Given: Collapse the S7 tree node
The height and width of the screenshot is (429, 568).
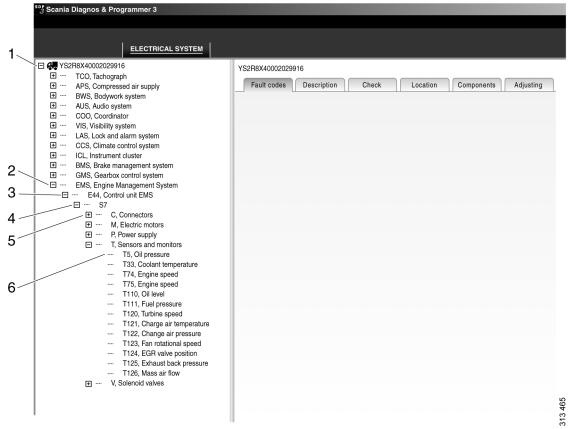Looking at the screenshot, I should click(x=77, y=205).
